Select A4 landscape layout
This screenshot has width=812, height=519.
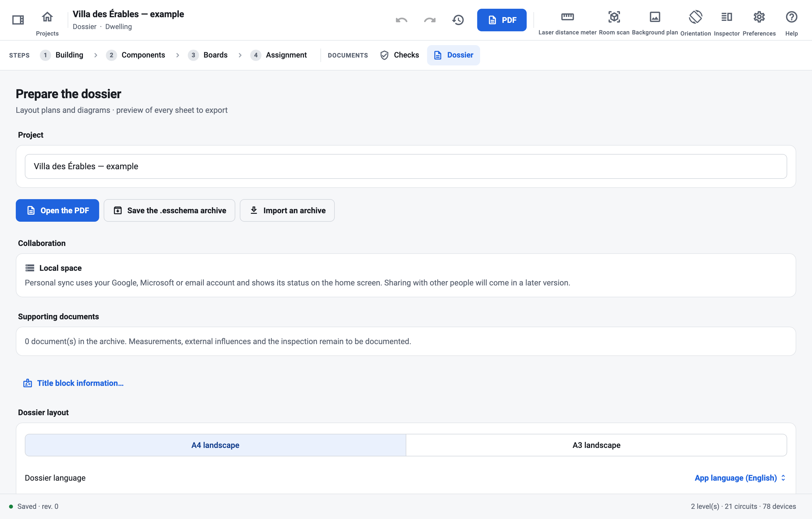pos(215,445)
